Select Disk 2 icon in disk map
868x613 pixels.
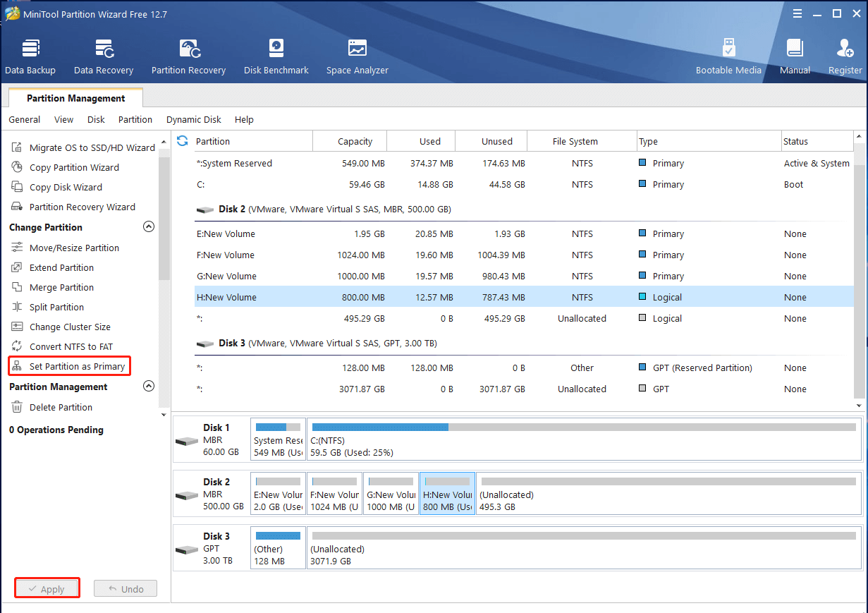tap(187, 495)
